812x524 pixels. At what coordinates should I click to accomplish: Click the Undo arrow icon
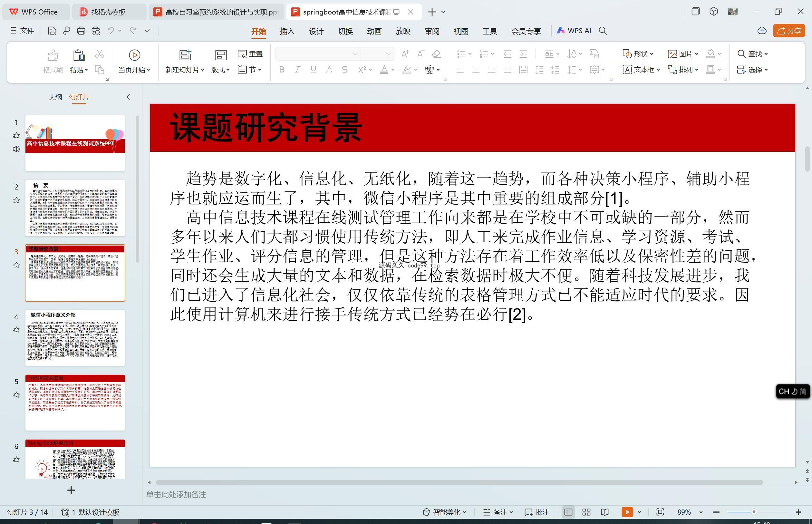(111, 31)
